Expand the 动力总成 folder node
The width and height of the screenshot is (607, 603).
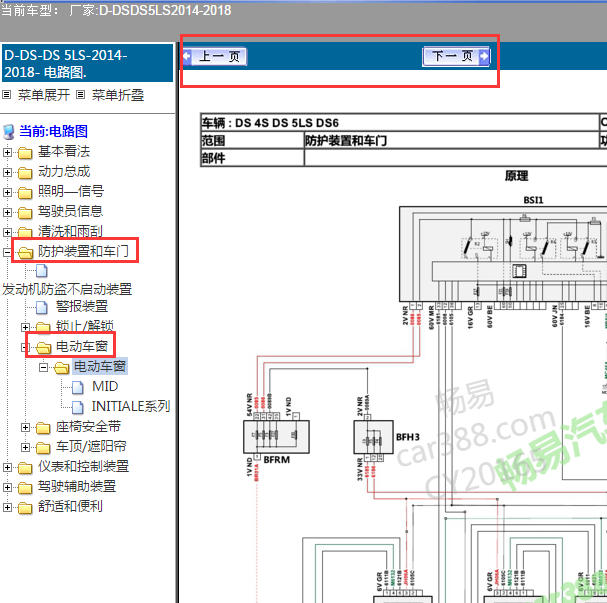7,172
